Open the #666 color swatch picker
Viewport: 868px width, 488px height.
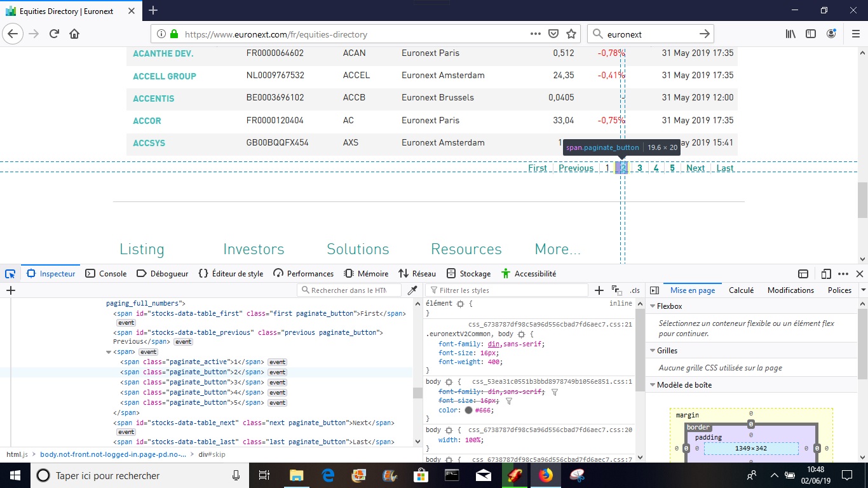468,410
